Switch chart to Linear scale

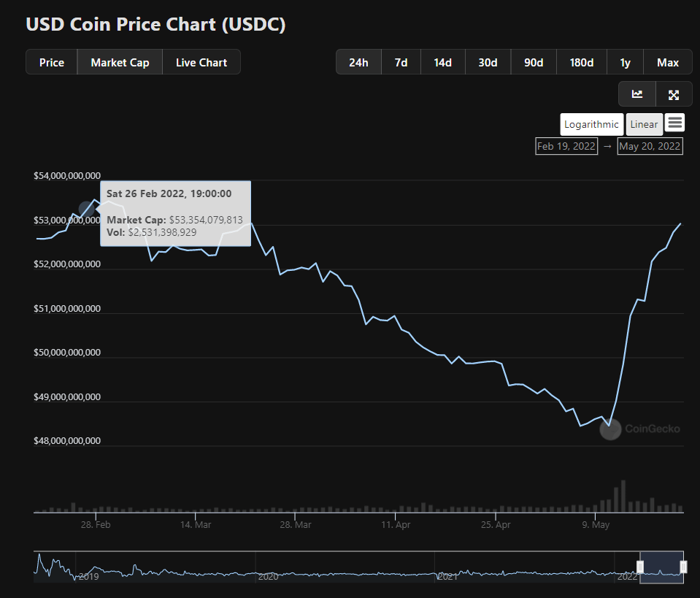[644, 124]
